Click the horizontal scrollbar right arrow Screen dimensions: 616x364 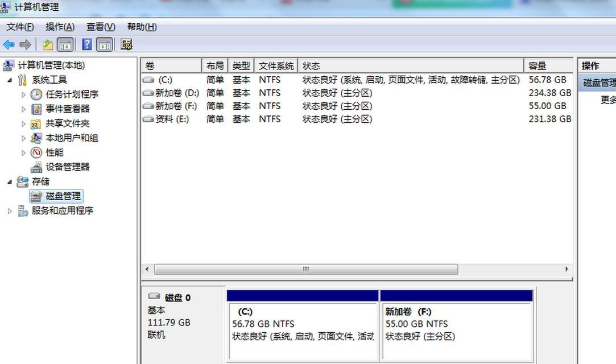click(567, 269)
